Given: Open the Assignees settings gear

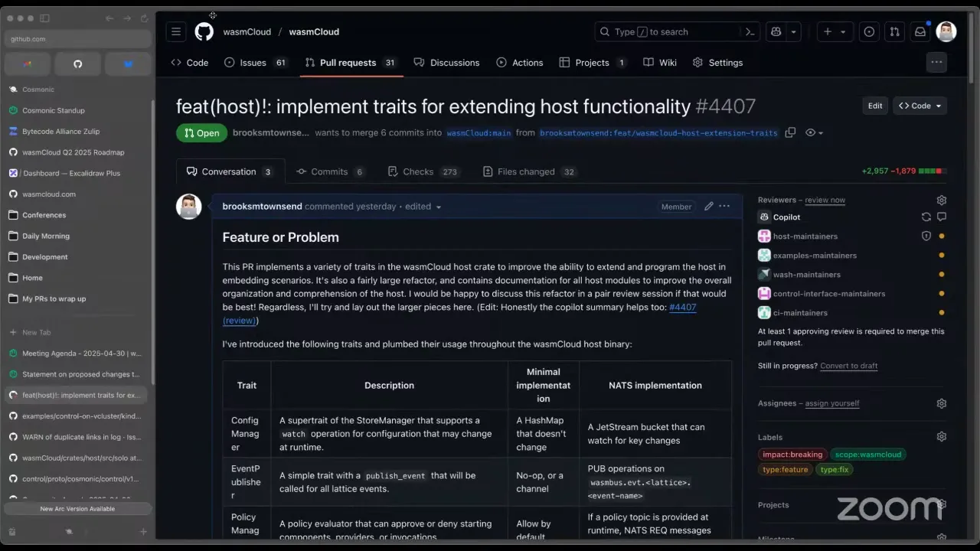Looking at the screenshot, I should coord(942,403).
